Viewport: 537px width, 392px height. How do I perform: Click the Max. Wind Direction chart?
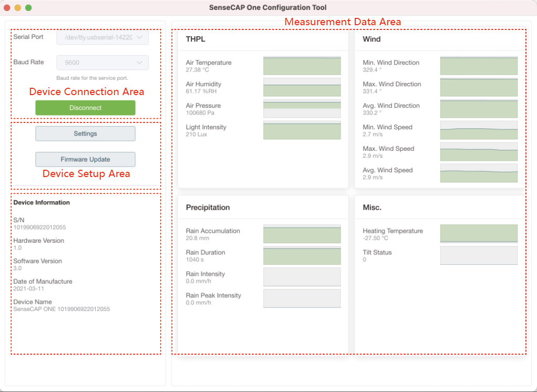[479, 87]
